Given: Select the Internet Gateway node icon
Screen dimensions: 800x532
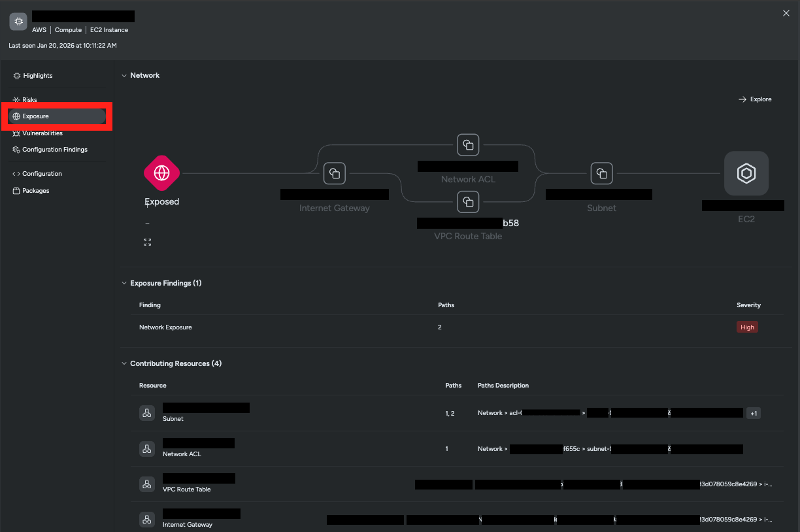Looking at the screenshot, I should (335, 173).
